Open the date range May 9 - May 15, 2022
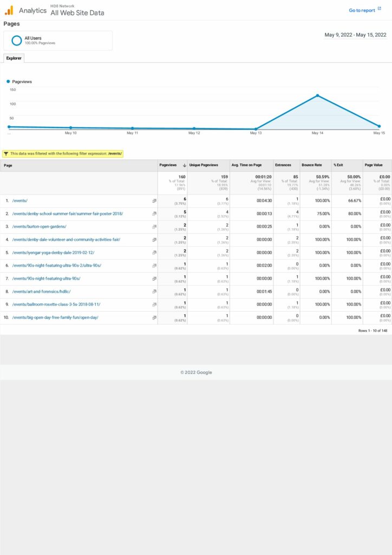 click(355, 35)
